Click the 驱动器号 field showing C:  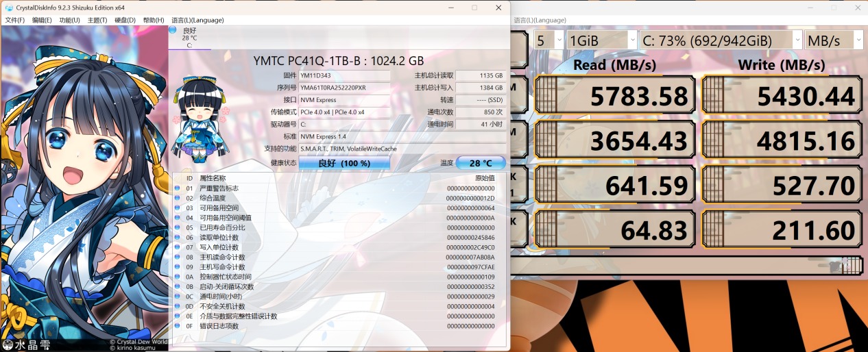click(x=344, y=124)
